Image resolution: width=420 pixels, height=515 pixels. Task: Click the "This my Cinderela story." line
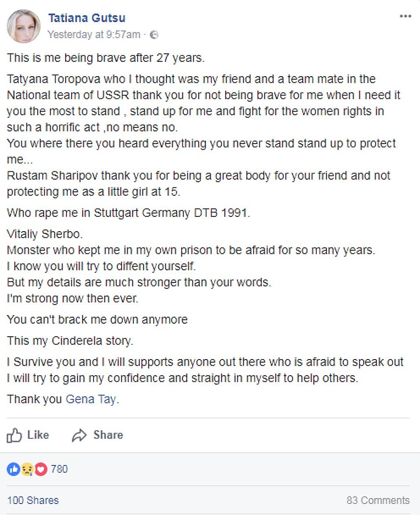(70, 341)
